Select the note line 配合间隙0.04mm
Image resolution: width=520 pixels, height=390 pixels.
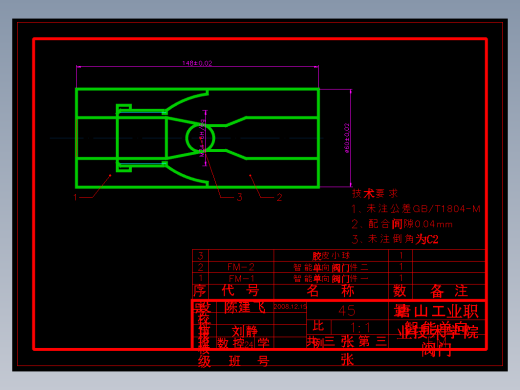[402, 224]
